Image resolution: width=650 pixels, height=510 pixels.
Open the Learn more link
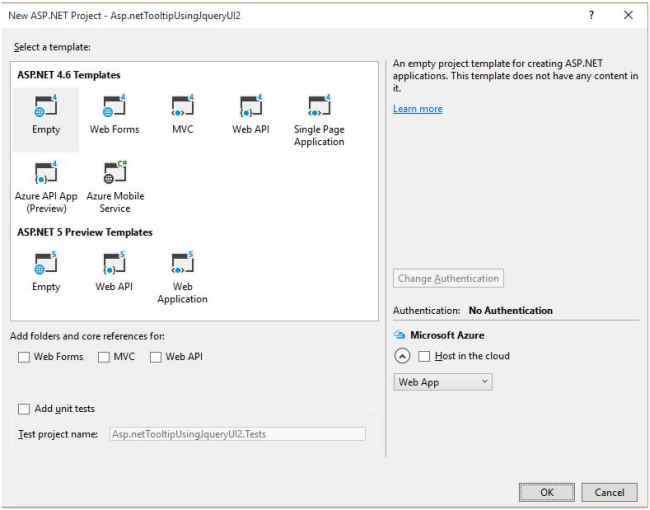click(418, 109)
